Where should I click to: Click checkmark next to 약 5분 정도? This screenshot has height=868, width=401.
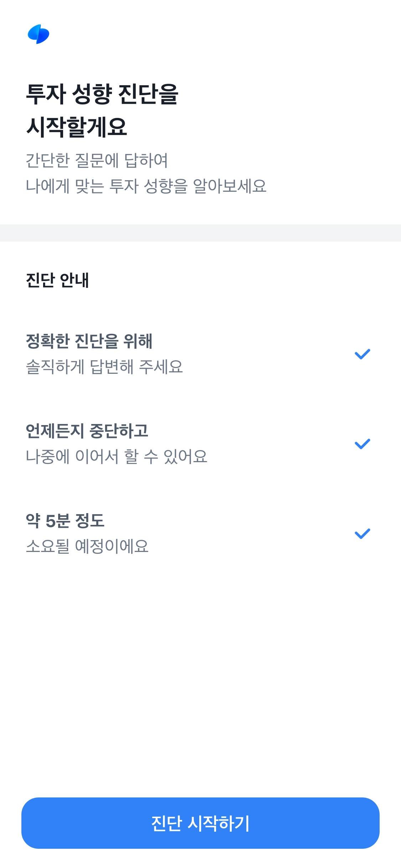(x=363, y=534)
